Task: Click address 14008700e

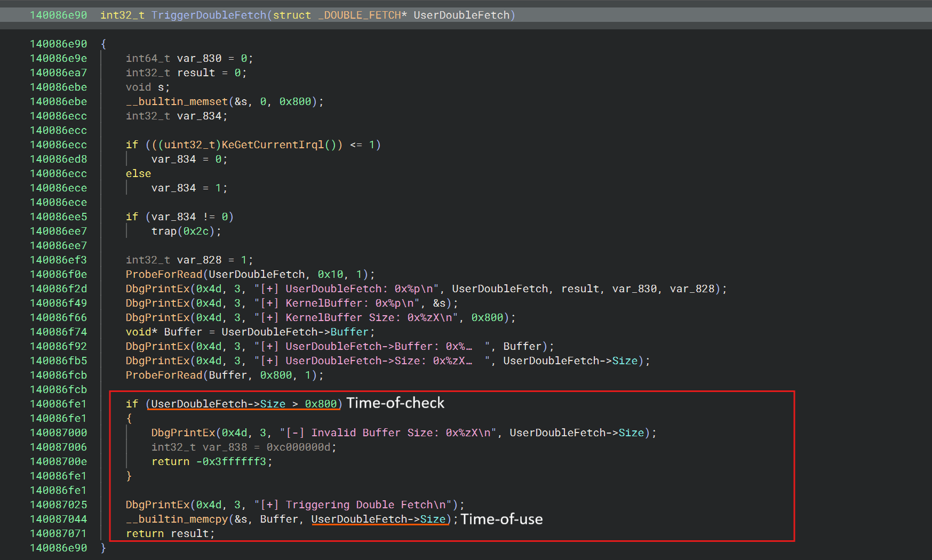Action: tap(58, 461)
